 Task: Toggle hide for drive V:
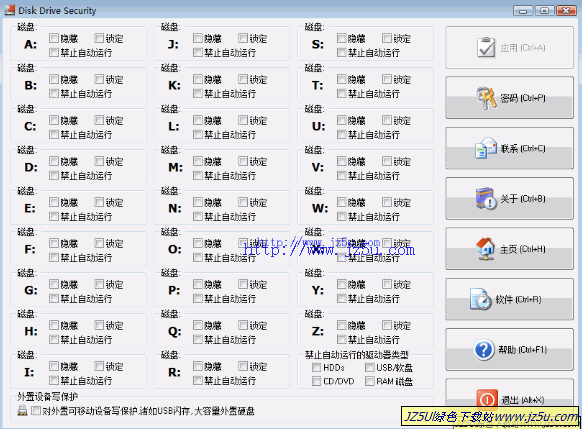coord(341,161)
